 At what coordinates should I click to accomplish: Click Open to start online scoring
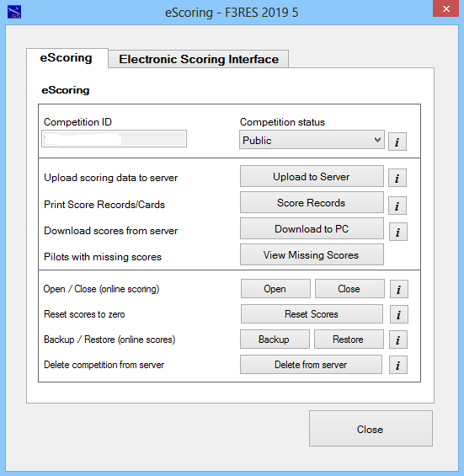click(x=275, y=289)
